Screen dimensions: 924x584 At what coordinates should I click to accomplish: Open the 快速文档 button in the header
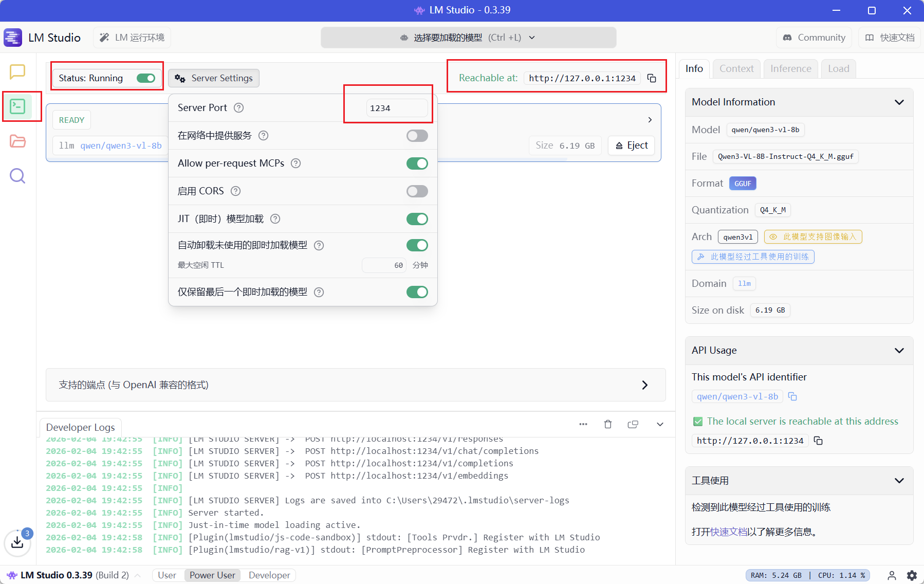point(890,38)
